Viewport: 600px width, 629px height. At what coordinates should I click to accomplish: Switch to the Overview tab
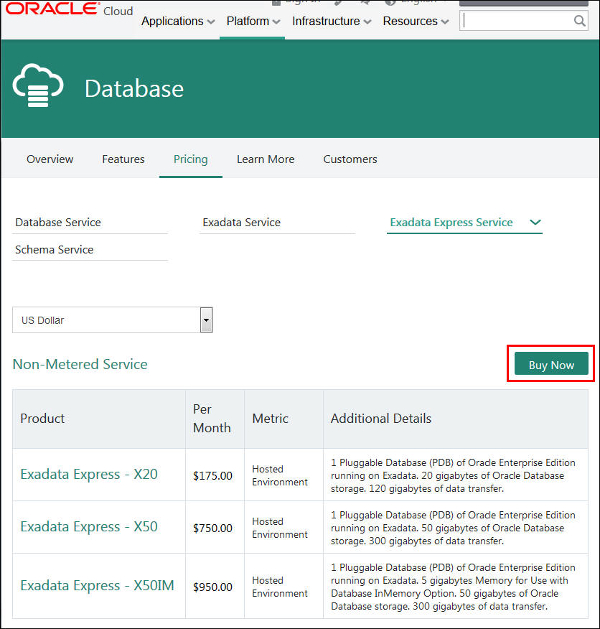point(50,159)
